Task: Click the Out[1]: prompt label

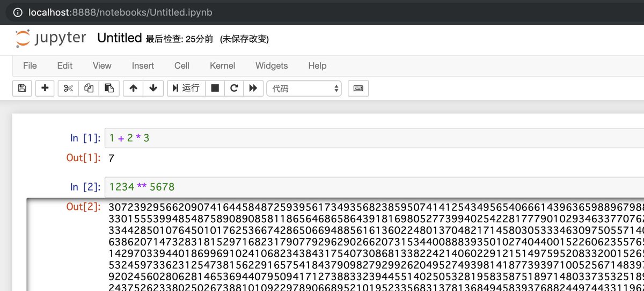Action: click(84, 158)
